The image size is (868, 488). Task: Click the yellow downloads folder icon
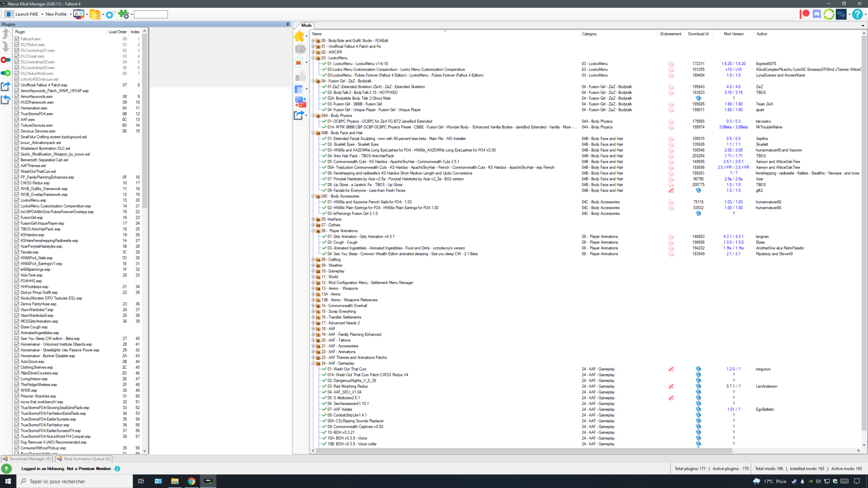[95, 14]
